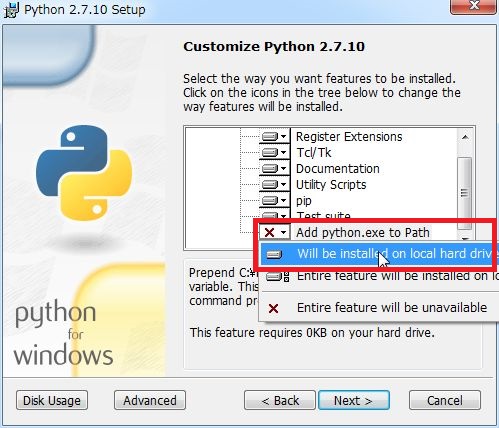Click the pip feature drive icon
This screenshot has height=428, width=499.
pyautogui.click(x=270, y=201)
